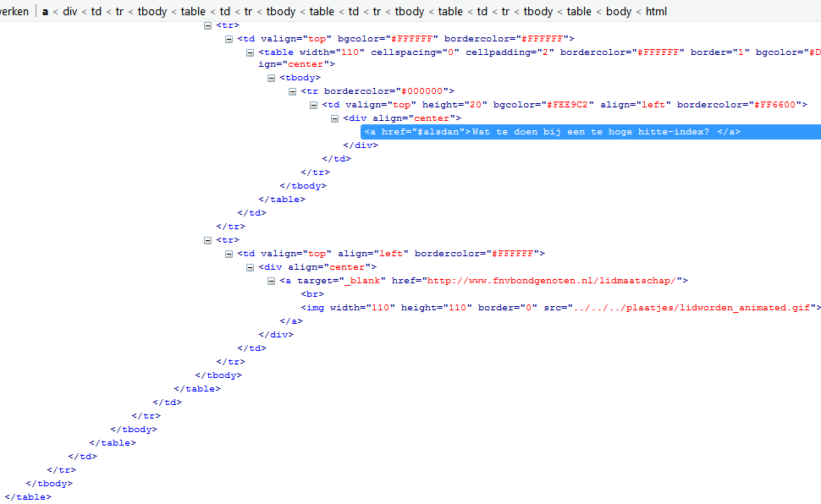
Task: Click the text 'Wat te doen bij een te hoge hitte-index?'
Action: [x=591, y=132]
